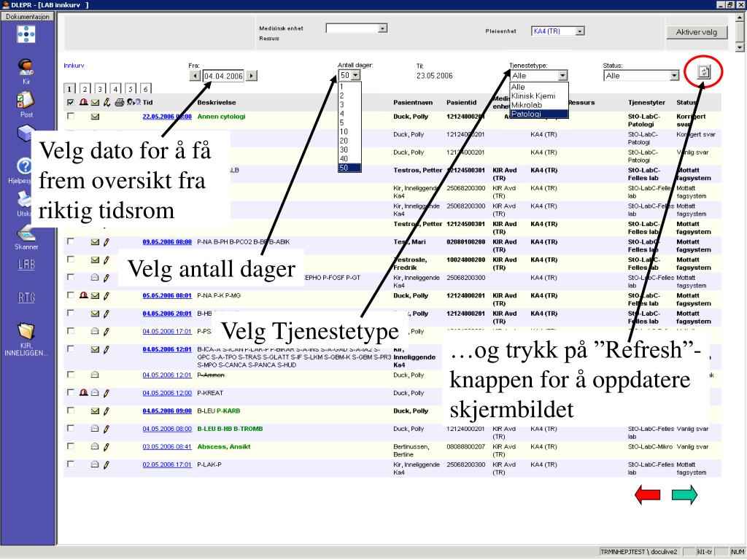The width and height of the screenshot is (747, 560).
Task: Click the Refresh icon beside Status
Action: [704, 72]
